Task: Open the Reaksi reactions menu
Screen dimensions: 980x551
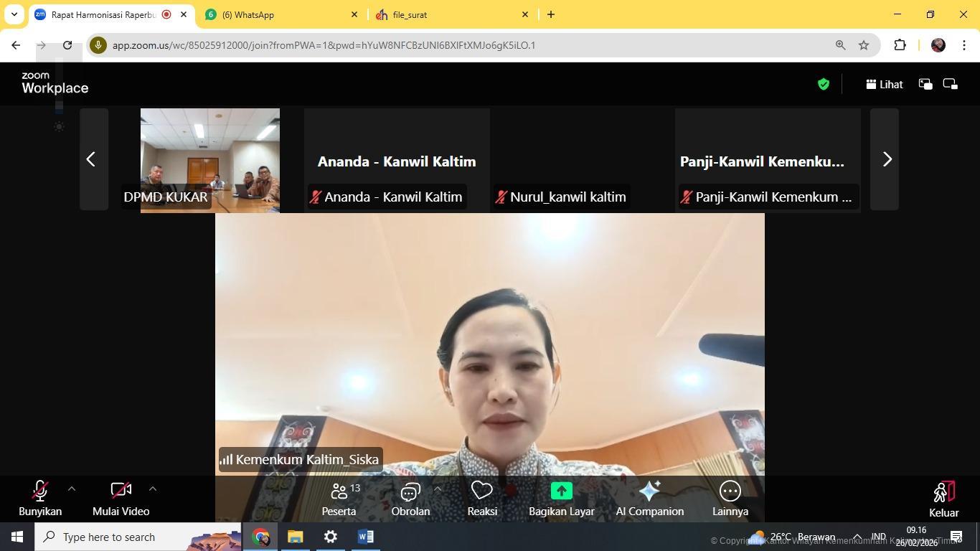Action: click(481, 499)
